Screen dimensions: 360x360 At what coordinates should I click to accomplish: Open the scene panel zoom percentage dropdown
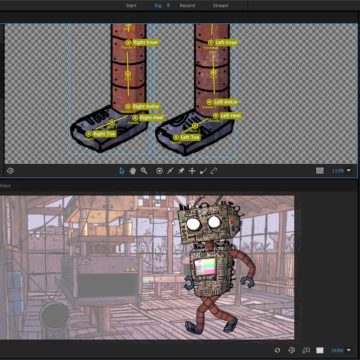(341, 350)
